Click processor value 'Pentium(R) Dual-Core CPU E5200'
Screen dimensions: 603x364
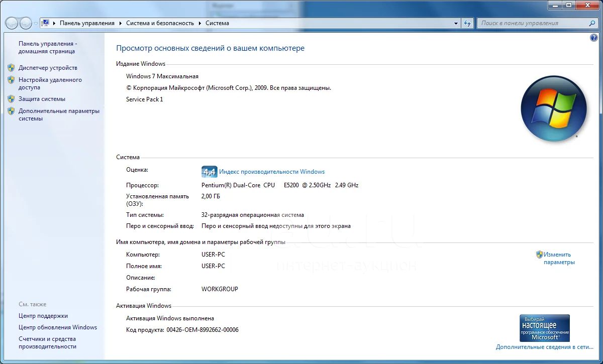[250, 185]
